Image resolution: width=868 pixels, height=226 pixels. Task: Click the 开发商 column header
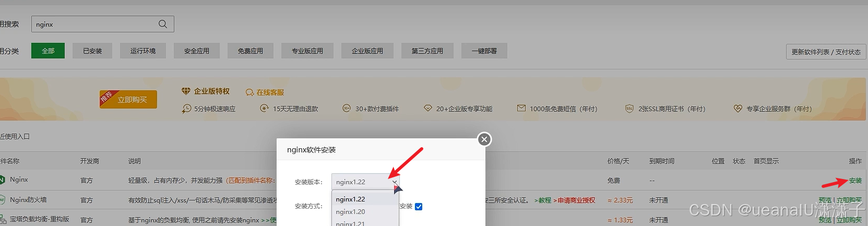90,161
